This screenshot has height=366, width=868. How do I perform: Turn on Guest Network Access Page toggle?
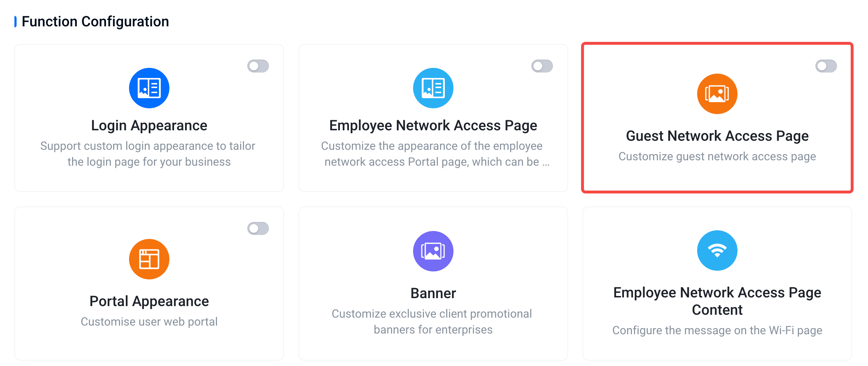coord(826,66)
